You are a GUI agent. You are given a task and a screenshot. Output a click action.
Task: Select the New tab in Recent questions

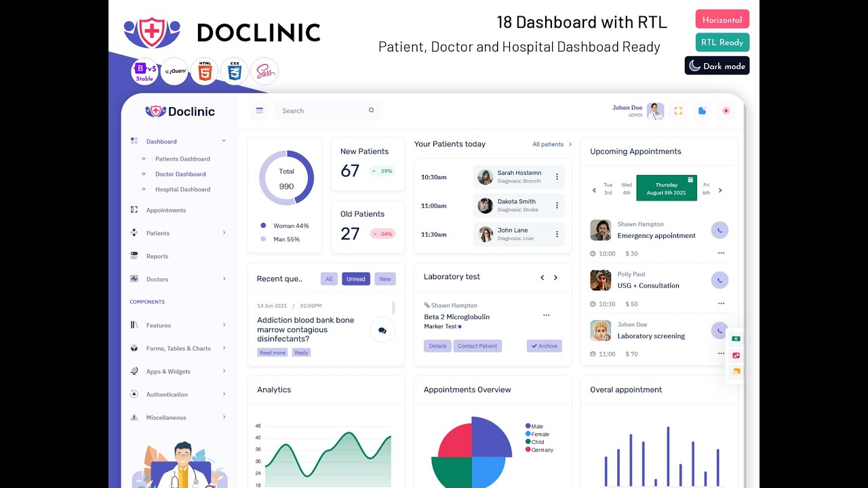click(385, 279)
